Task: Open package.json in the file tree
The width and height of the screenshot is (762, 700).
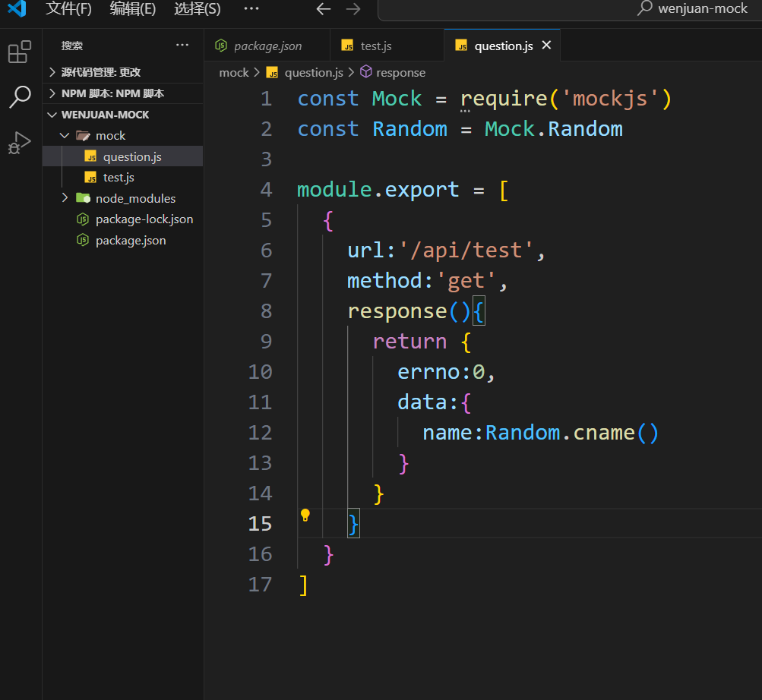Action: click(x=123, y=240)
